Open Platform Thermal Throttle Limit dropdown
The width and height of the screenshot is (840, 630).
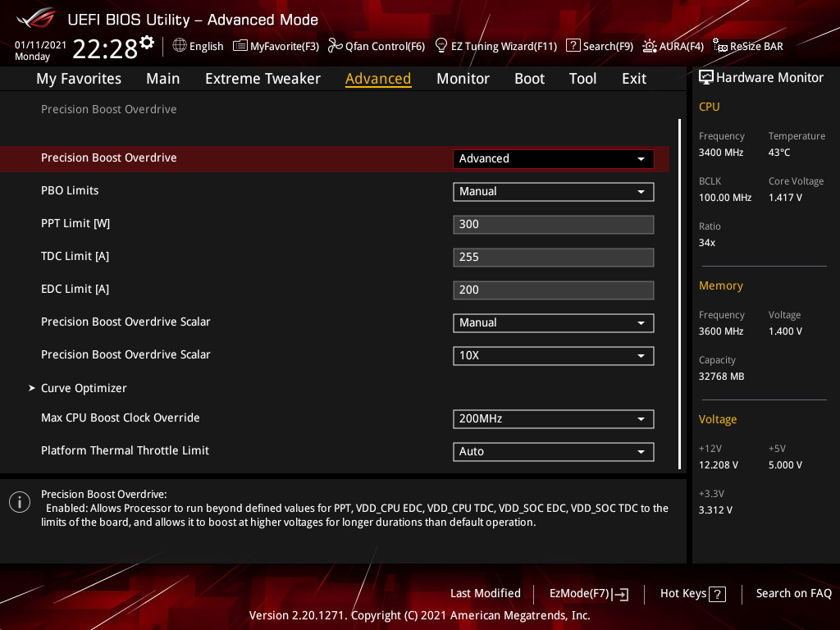pyautogui.click(x=553, y=452)
